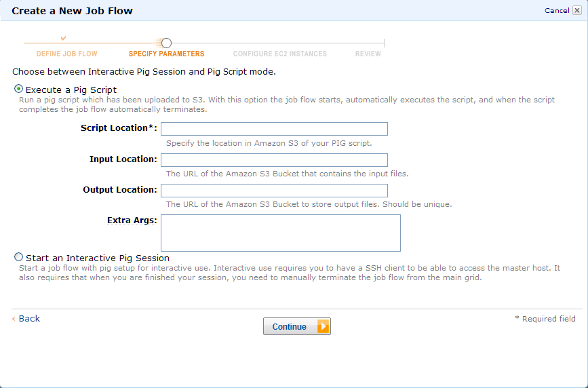Click the Cancel link
Image resolution: width=588 pixels, height=388 pixels.
[557, 10]
